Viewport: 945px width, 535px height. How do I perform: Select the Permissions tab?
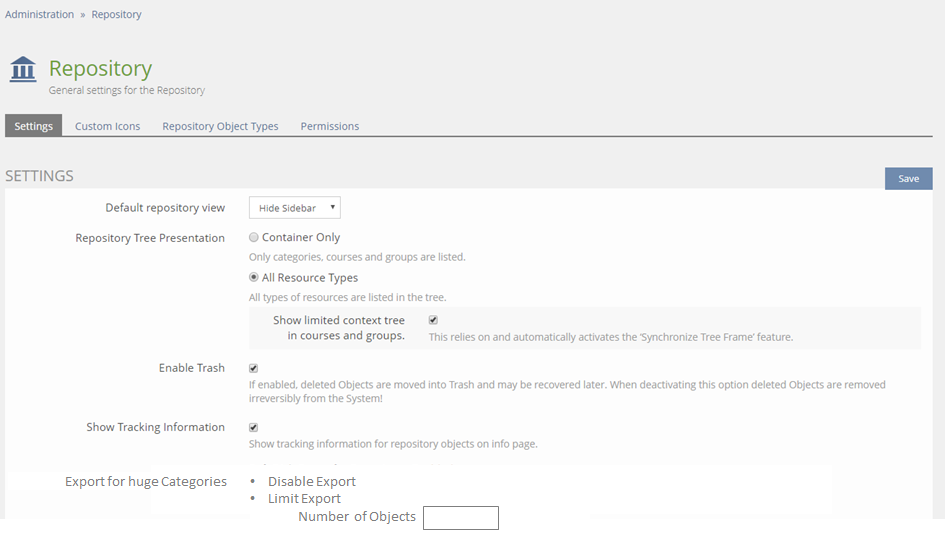[x=329, y=126]
